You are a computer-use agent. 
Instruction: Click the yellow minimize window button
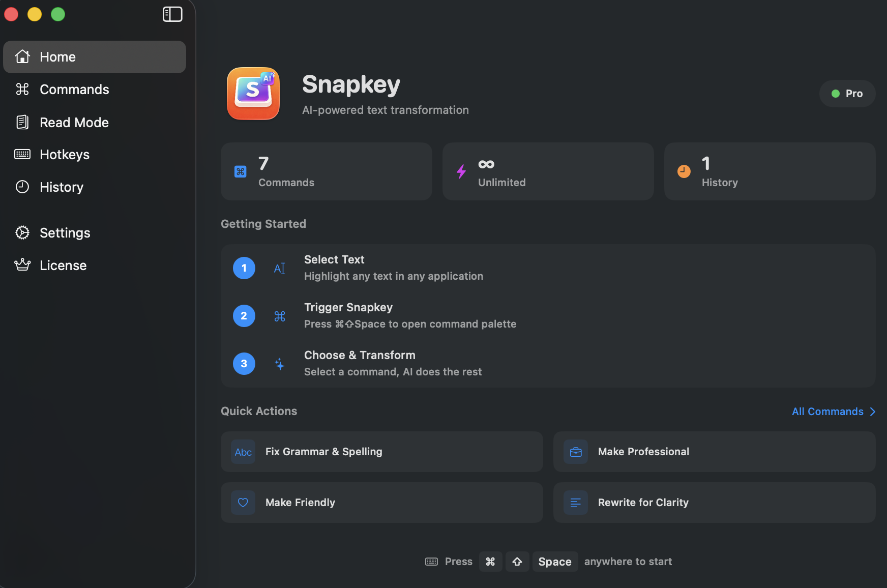pyautogui.click(x=35, y=14)
